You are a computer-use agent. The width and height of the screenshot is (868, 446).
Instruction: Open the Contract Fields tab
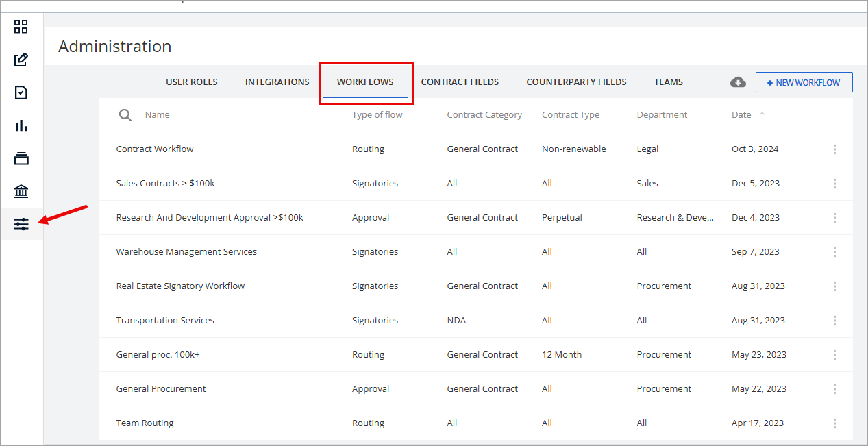click(x=460, y=82)
